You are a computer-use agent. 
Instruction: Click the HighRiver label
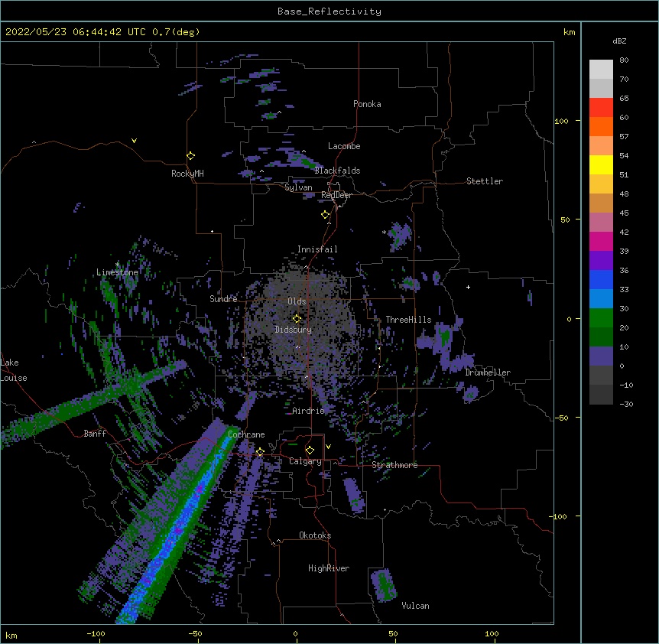coord(329,568)
